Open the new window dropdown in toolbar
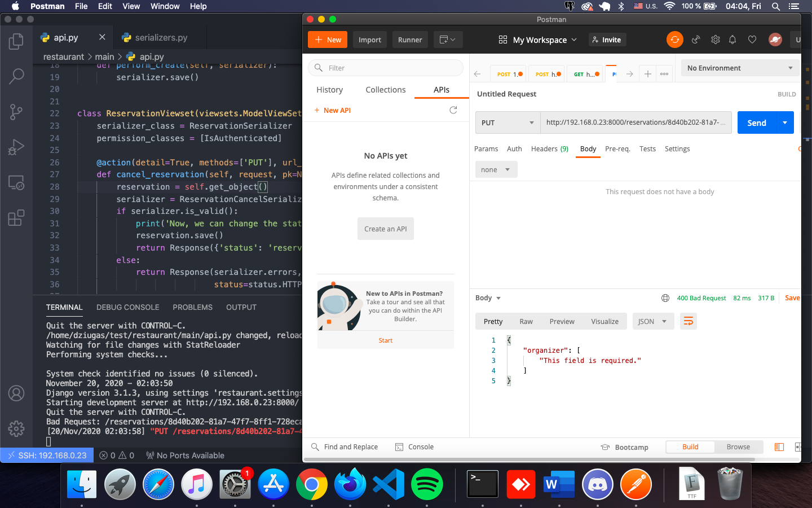The width and height of the screenshot is (812, 508). (x=448, y=40)
